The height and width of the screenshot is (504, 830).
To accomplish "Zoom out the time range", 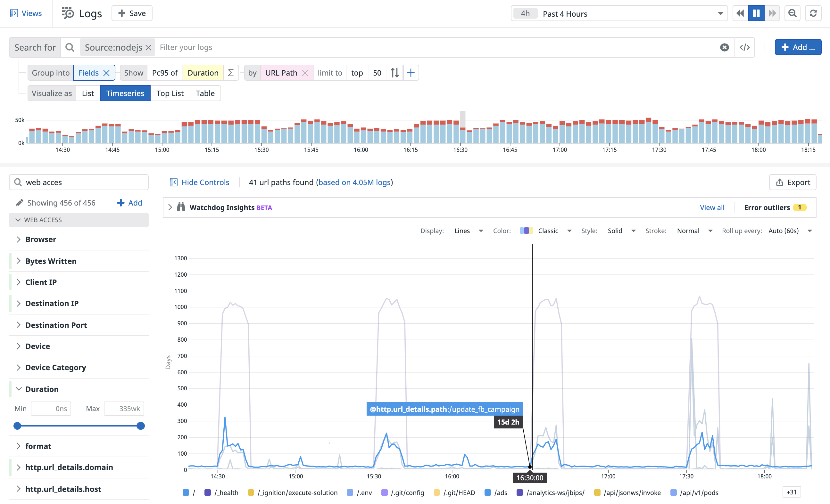I will (792, 13).
